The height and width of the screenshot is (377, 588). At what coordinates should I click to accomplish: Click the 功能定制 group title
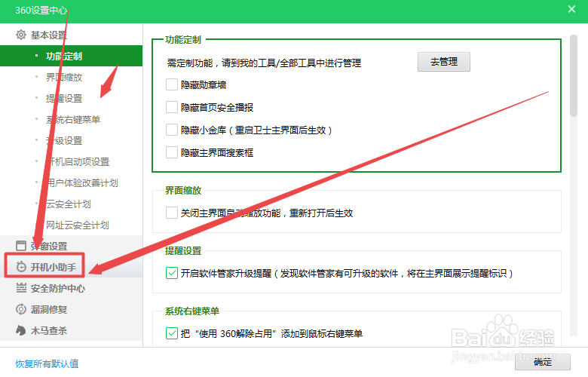point(183,39)
